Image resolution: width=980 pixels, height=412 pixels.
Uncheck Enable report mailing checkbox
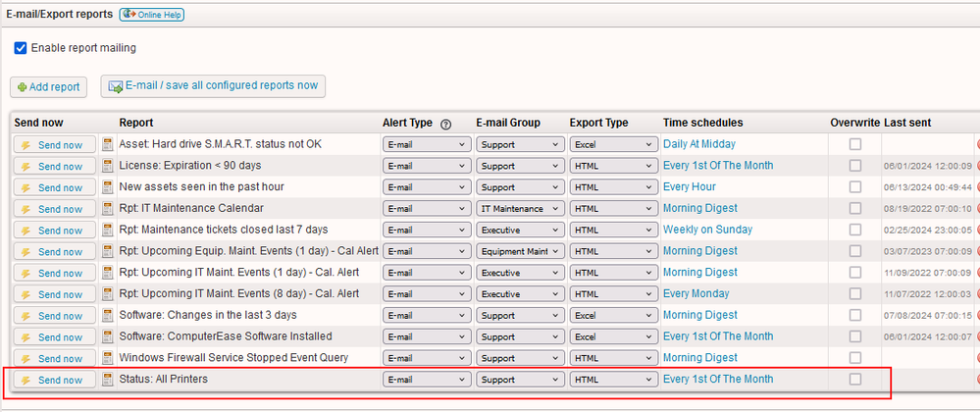coord(21,48)
